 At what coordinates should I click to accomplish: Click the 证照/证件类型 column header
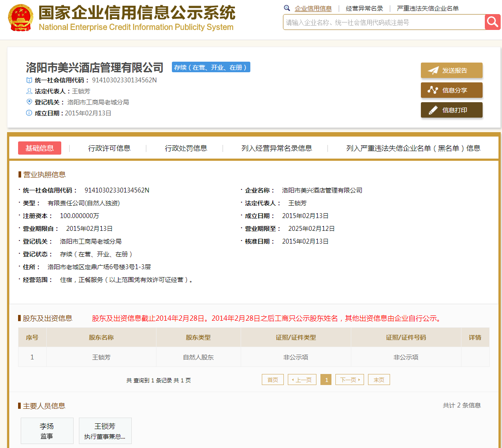[296, 337]
